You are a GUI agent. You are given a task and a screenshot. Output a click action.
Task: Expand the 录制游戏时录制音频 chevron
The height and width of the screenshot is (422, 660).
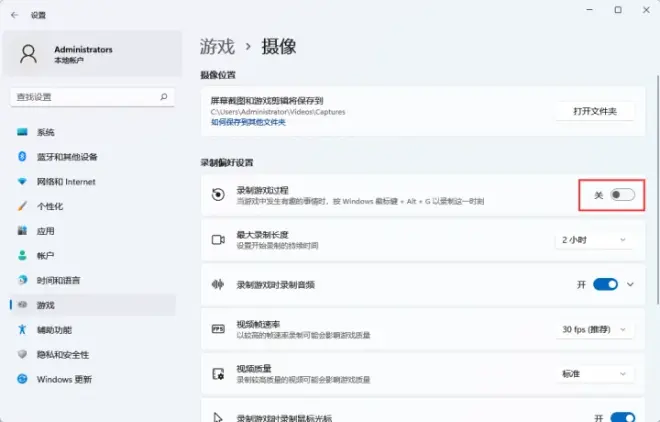tap(631, 284)
